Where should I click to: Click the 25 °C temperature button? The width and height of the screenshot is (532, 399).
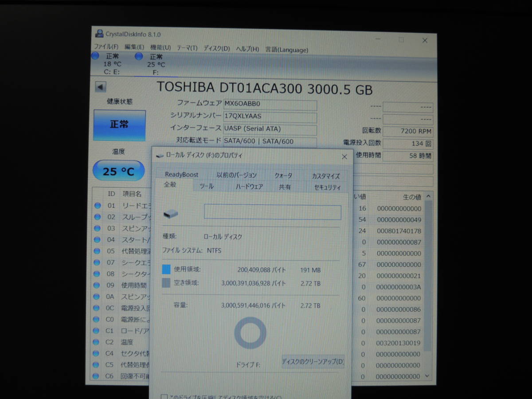(x=118, y=171)
